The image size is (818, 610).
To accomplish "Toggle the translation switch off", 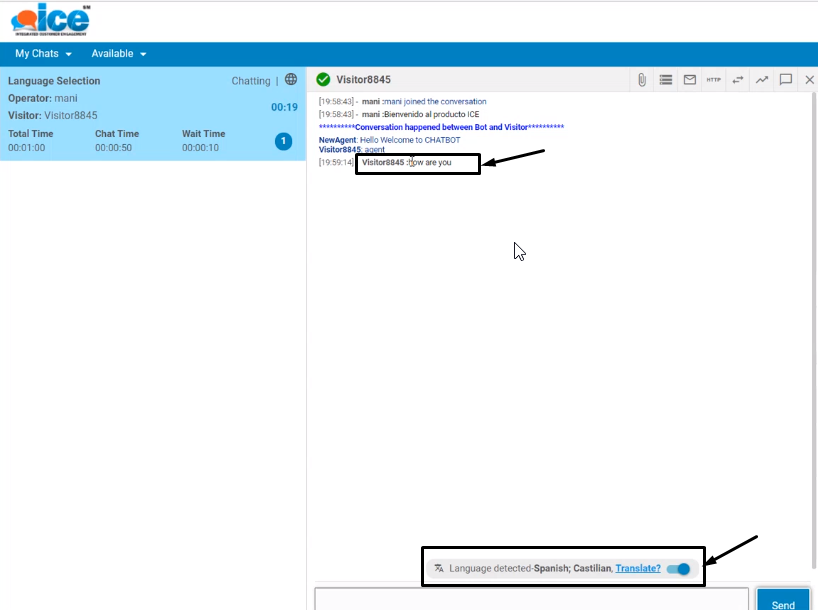I will (x=679, y=568).
